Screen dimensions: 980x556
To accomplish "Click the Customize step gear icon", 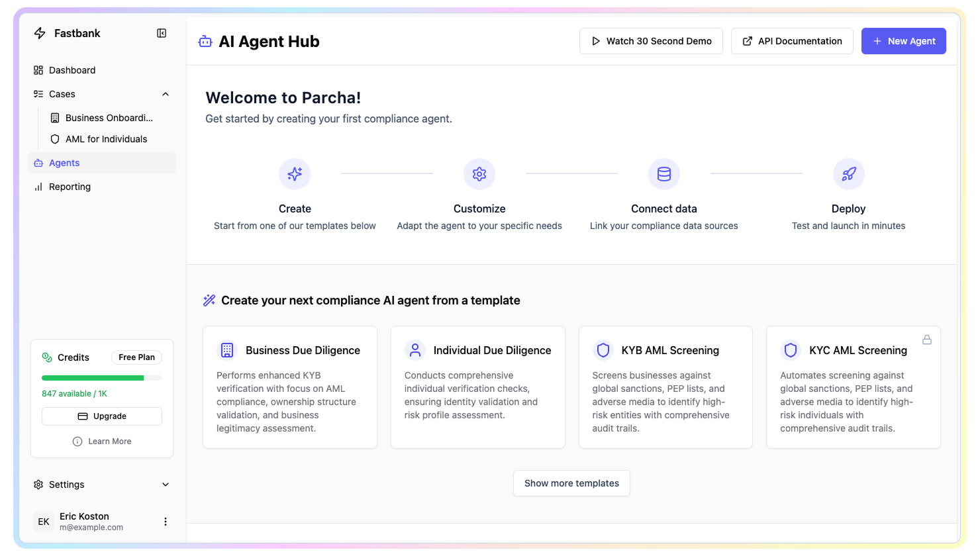I will point(479,174).
